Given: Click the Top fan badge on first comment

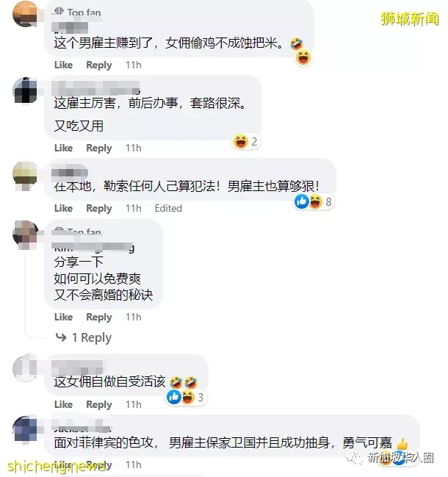Looking at the screenshot, I should pos(77,12).
